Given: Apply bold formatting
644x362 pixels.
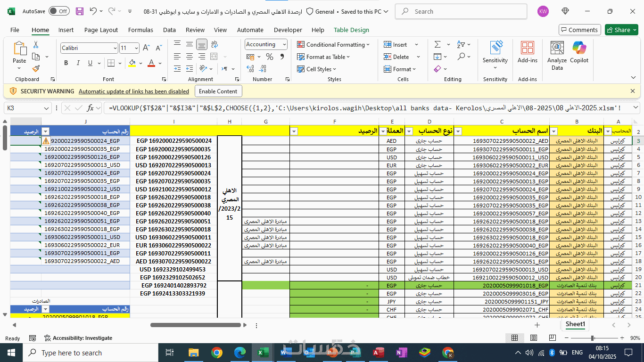Looking at the screenshot, I should [x=66, y=63].
